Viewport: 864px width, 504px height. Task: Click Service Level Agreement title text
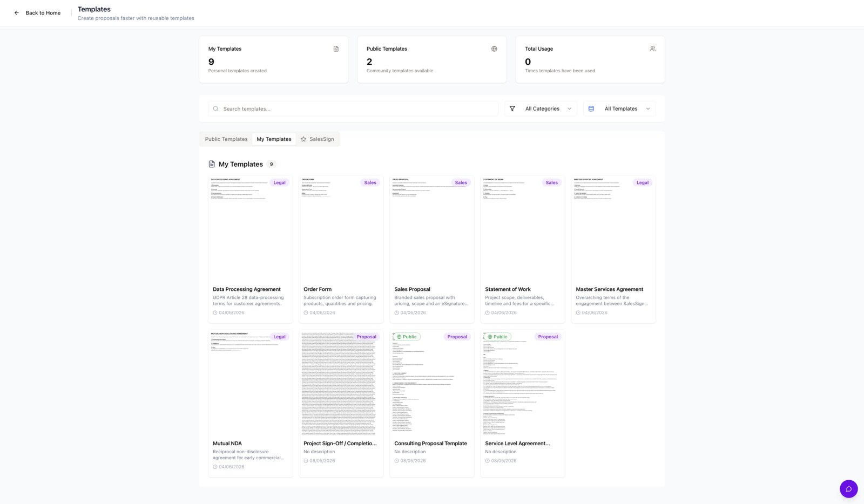[x=517, y=444]
